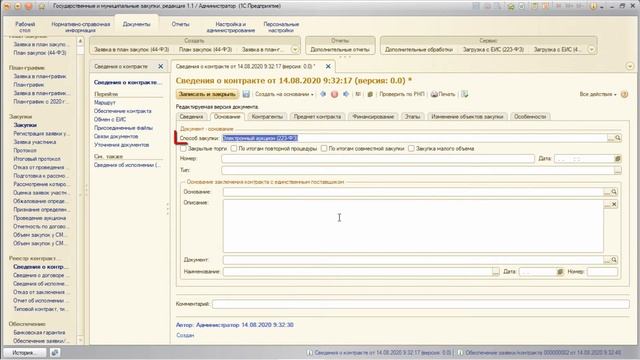640x360 pixels.
Task: Click the Комментарий input field
Action: pos(421,304)
